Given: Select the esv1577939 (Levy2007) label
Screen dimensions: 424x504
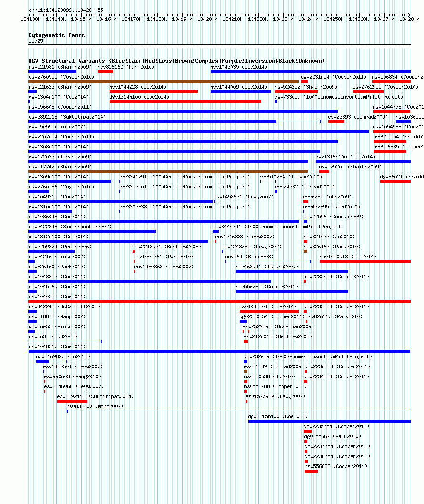Looking at the screenshot, I should click(275, 396).
